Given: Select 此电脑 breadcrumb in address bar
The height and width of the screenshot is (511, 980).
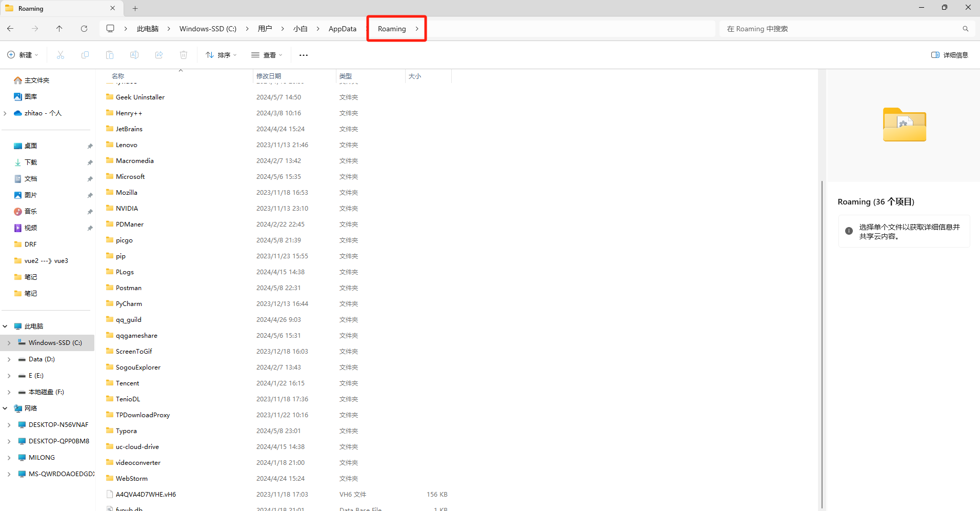Looking at the screenshot, I should point(148,29).
